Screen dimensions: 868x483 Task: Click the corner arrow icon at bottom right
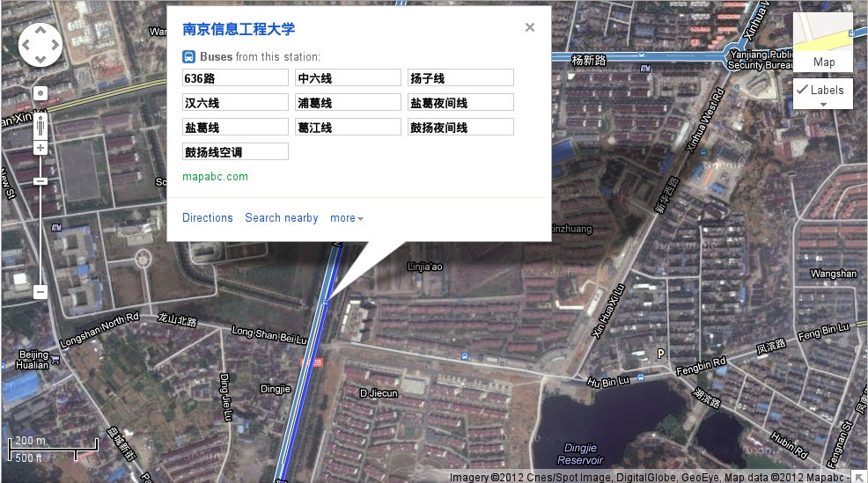pos(859,476)
